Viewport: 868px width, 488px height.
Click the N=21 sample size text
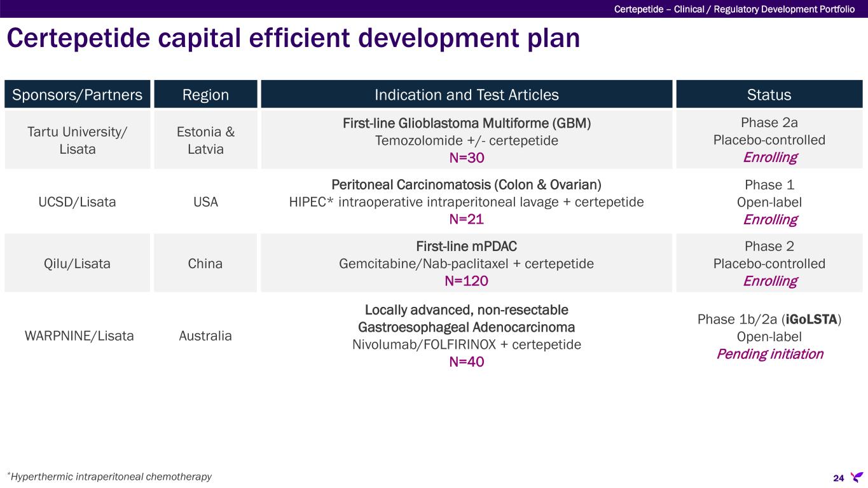466,219
